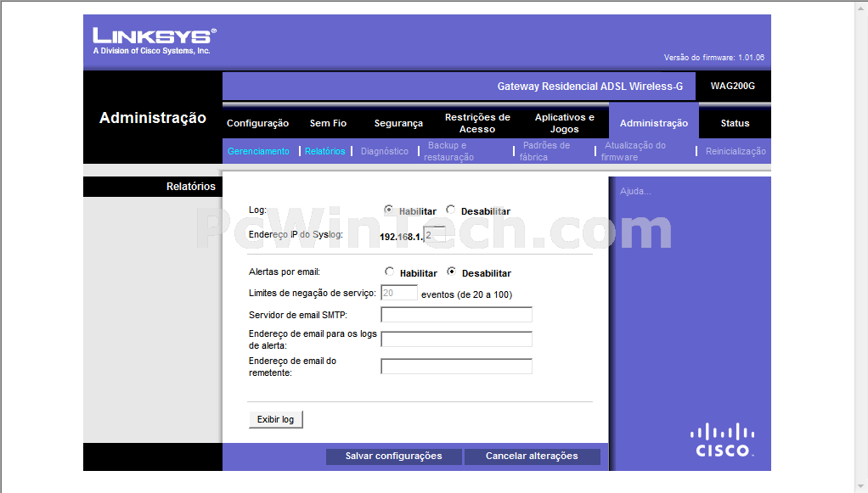Click the Administração page heading
This screenshot has height=493, width=868.
coord(153,118)
